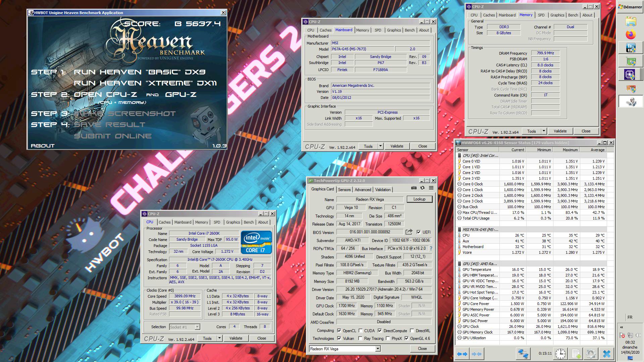Click the FR language indicator
The height and width of the screenshot is (362, 644).
tap(630, 317)
